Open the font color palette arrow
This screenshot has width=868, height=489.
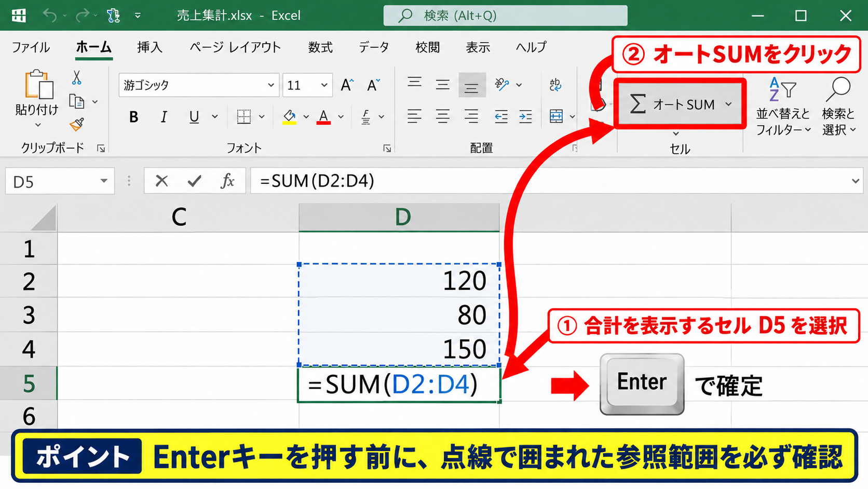(341, 117)
